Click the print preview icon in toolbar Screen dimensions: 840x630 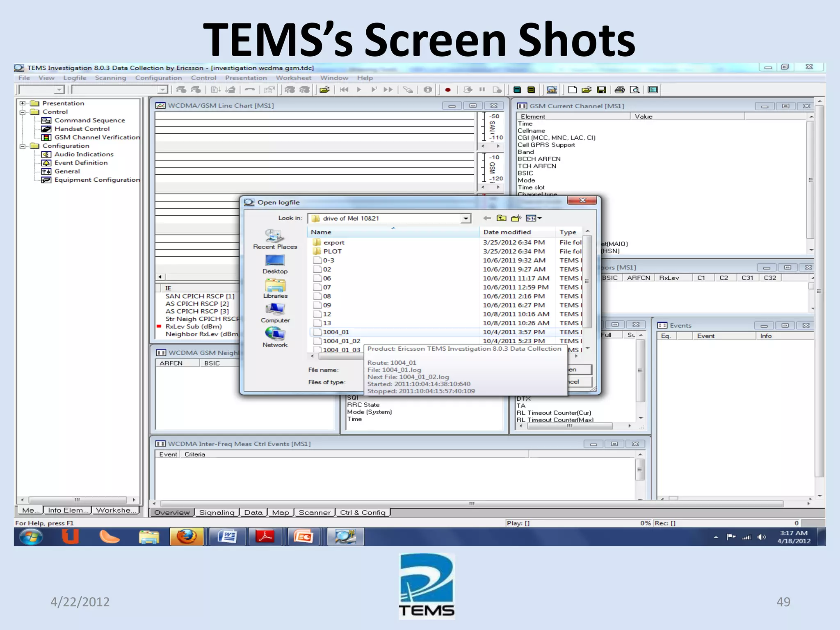coord(635,89)
